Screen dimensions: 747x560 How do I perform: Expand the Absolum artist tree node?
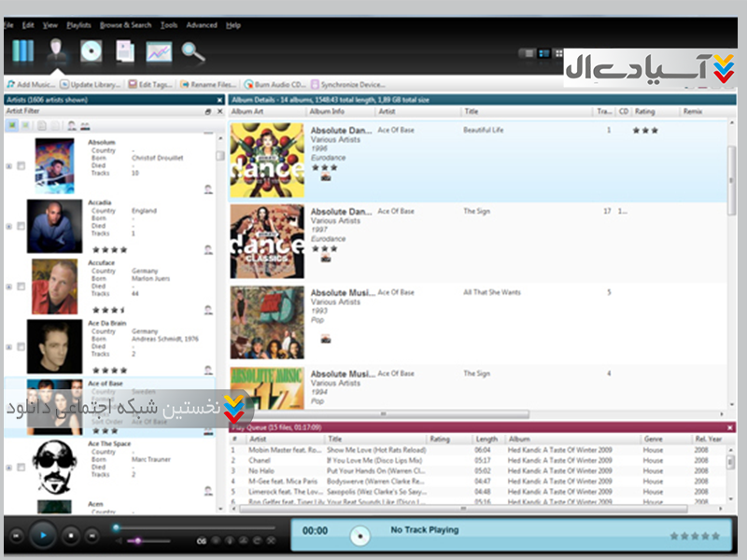click(9, 166)
